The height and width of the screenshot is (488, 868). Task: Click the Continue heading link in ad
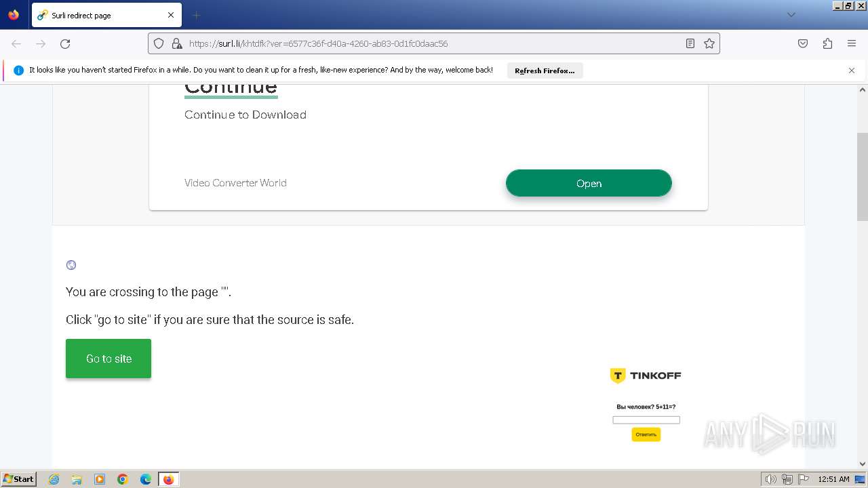231,89
